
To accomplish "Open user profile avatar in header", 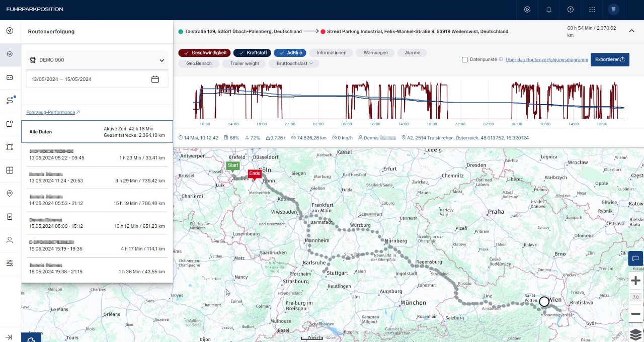I will [613, 9].
